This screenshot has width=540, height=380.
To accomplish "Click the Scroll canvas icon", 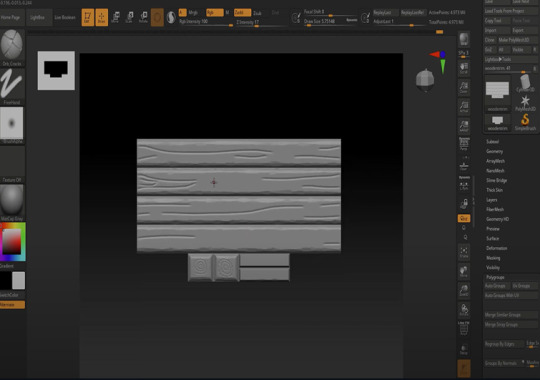I will [x=464, y=68].
